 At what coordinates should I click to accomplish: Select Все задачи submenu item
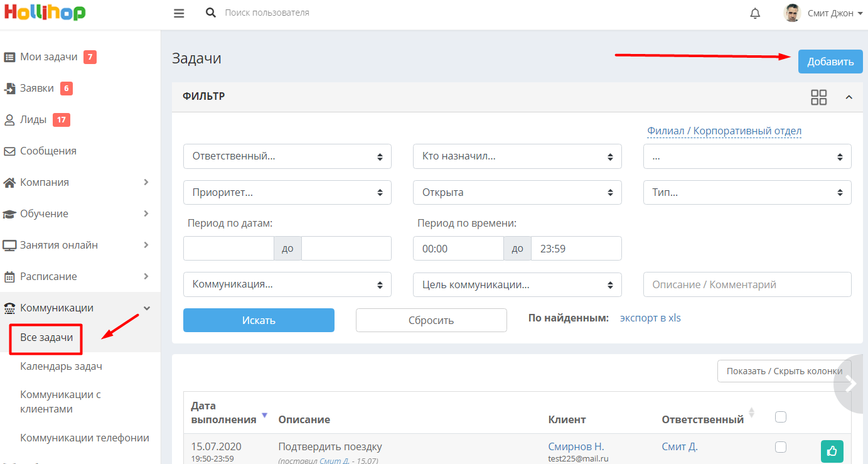(46, 338)
